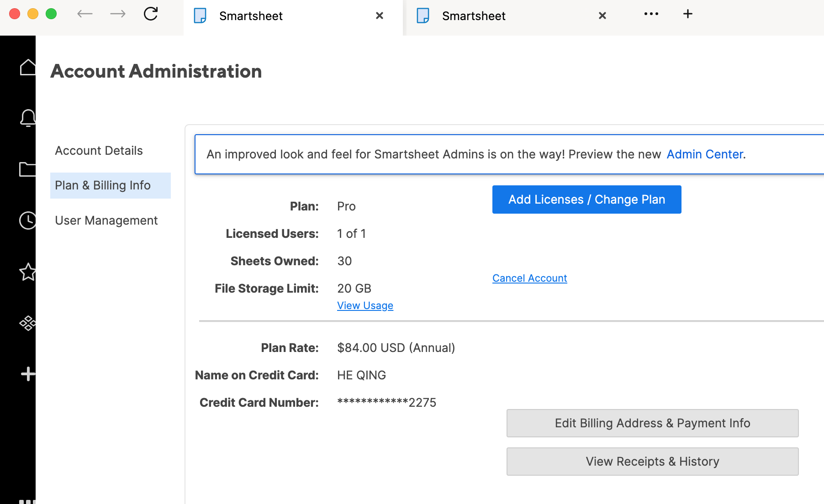Click Add Licenses / Change Plan button
This screenshot has height=504, width=824.
(587, 199)
